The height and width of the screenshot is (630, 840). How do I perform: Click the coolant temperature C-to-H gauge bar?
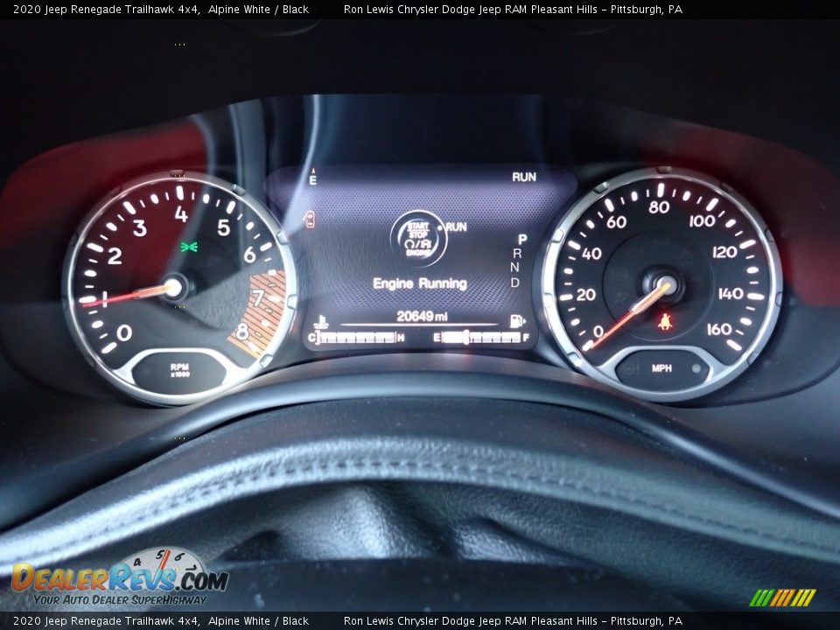[356, 338]
